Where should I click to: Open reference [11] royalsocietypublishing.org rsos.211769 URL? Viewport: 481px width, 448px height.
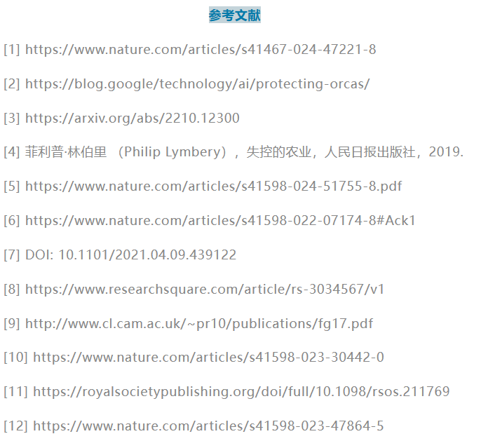tap(241, 392)
